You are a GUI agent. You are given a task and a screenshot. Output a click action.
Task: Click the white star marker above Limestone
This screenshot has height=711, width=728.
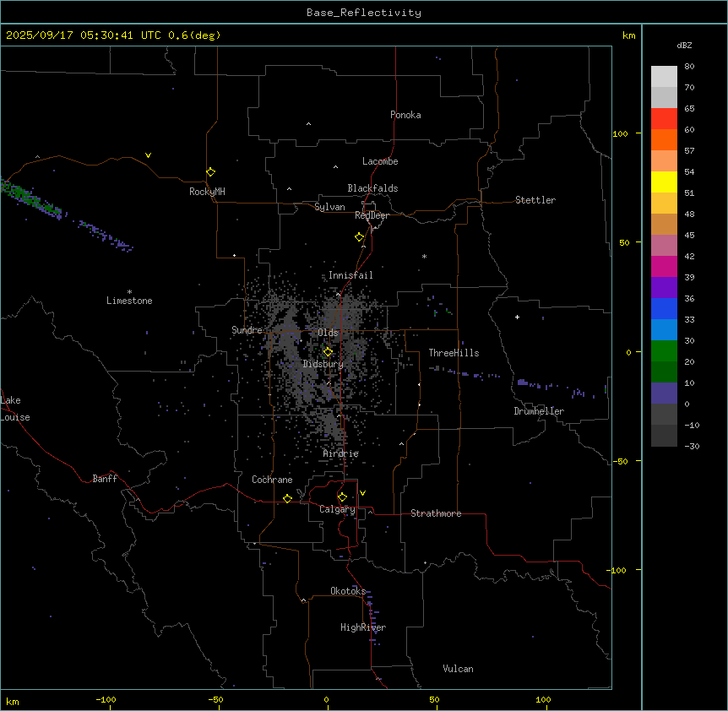129,291
